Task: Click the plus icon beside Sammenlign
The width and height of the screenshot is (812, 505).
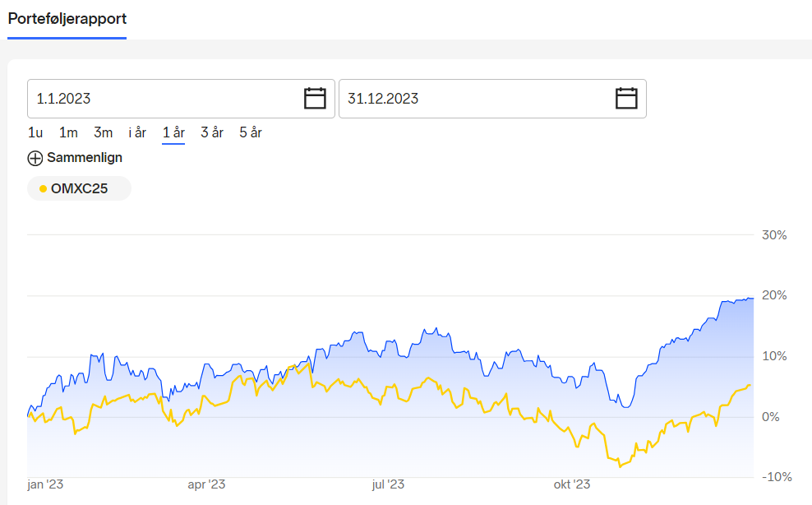Action: point(35,158)
